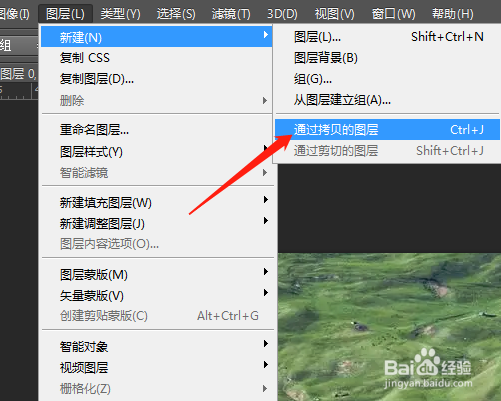Choose 复制 CSS menu item

click(x=157, y=58)
